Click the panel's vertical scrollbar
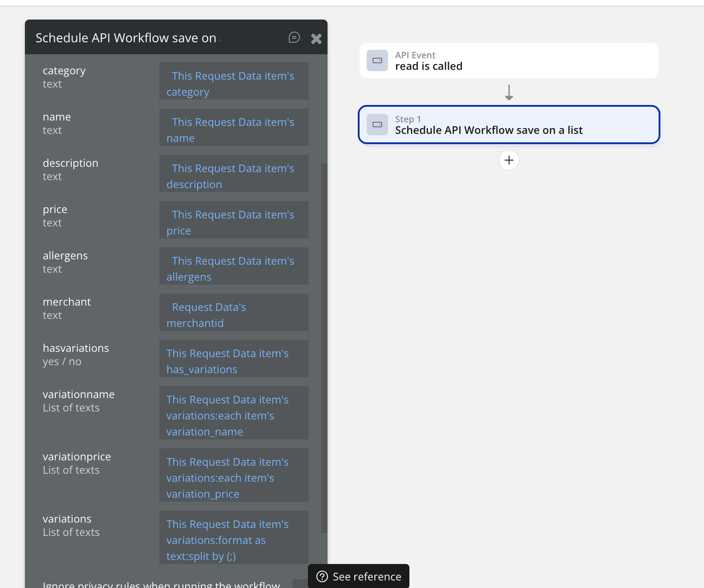 (324, 348)
